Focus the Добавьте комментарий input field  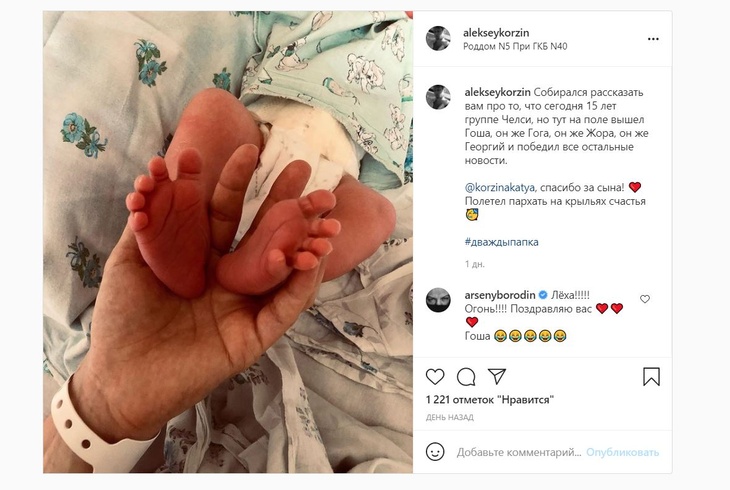click(x=519, y=452)
